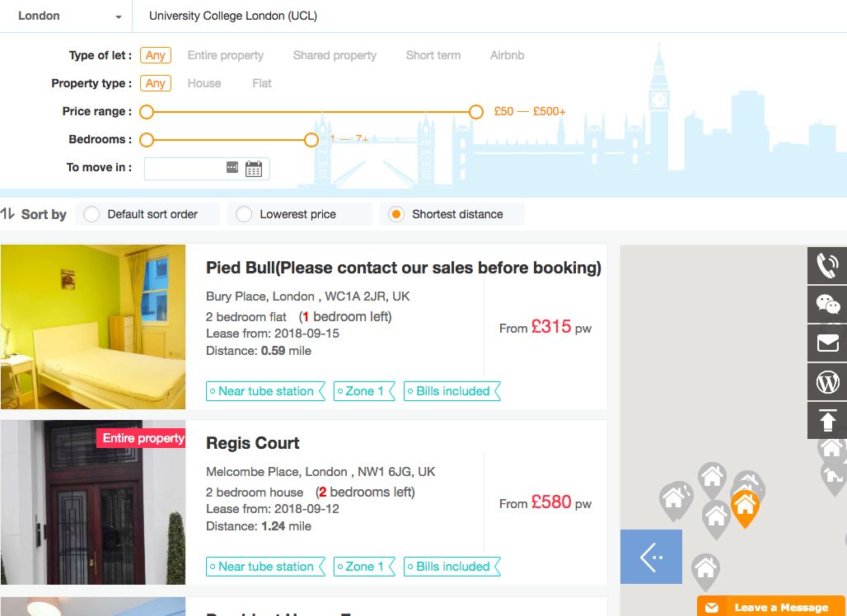Select the leftmost grey house map marker
This screenshot has width=847, height=616.
676,501
